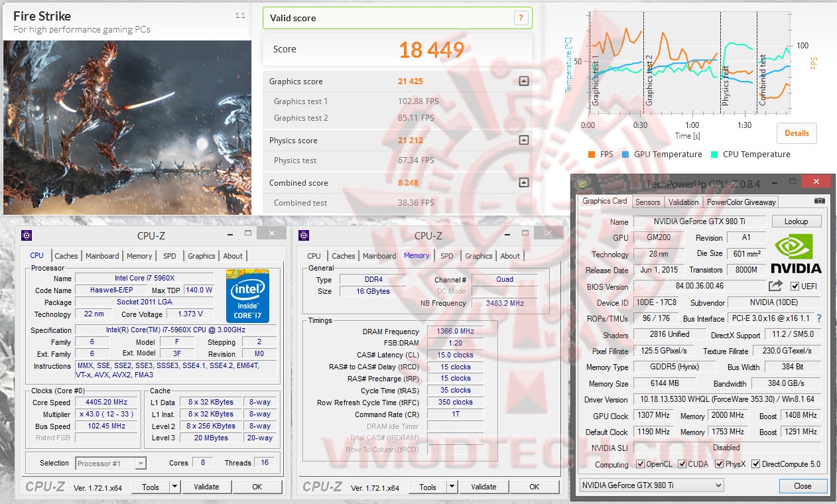Expand details arrow beside Physics score

pyautogui.click(x=523, y=140)
